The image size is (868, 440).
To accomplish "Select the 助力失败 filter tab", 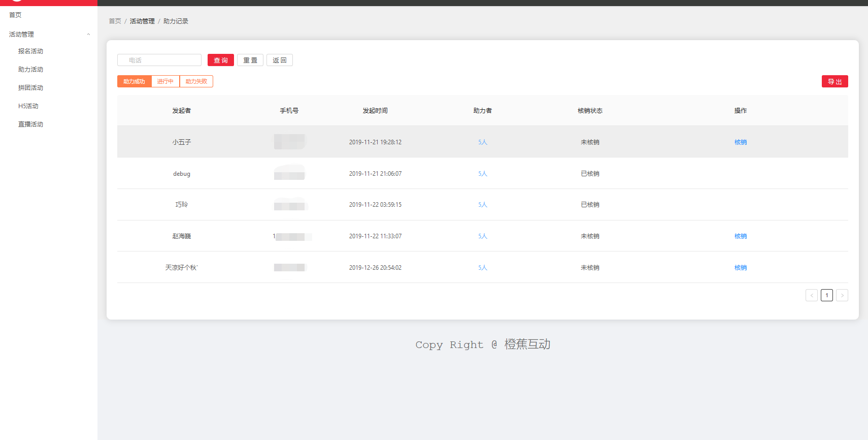I will pyautogui.click(x=196, y=81).
